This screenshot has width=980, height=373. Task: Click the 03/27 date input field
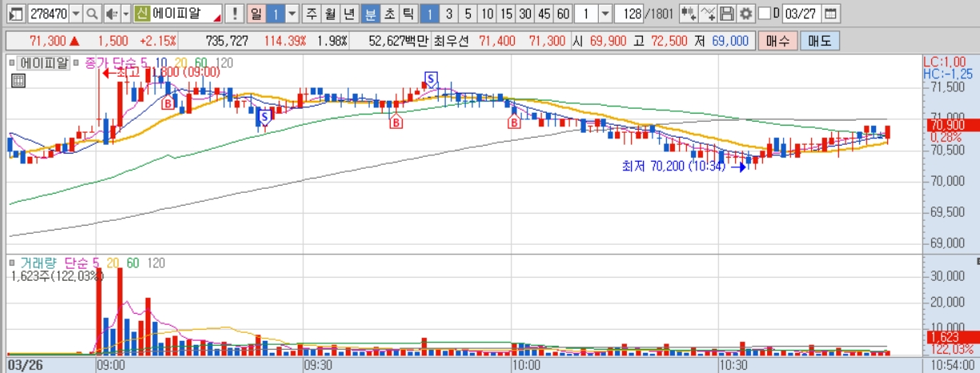(801, 14)
